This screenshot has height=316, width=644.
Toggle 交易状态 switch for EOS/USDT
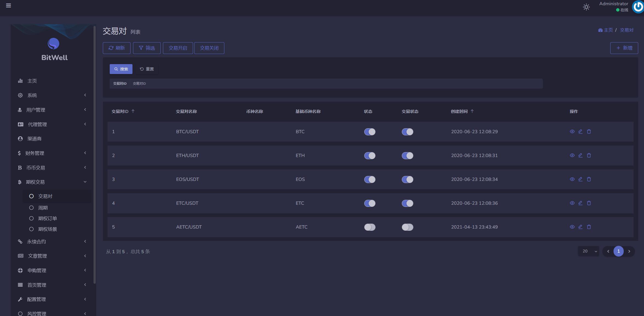[x=408, y=180]
